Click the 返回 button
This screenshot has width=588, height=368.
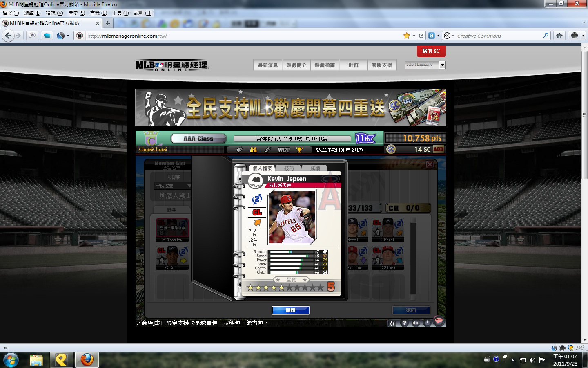(411, 310)
